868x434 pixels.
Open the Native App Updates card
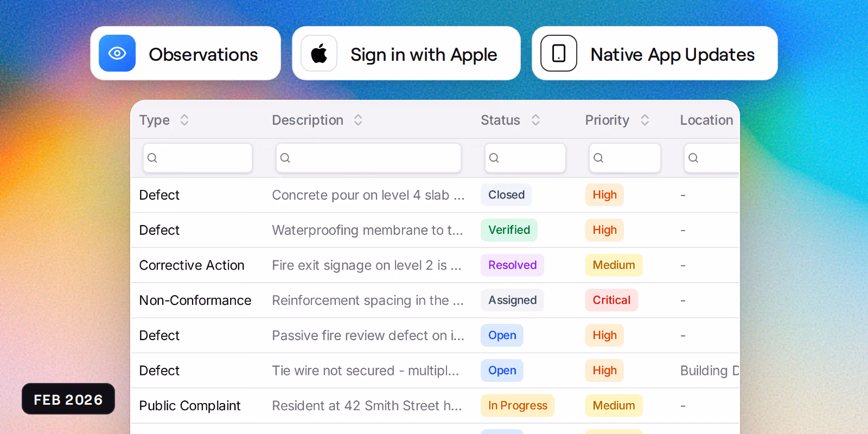click(x=655, y=53)
